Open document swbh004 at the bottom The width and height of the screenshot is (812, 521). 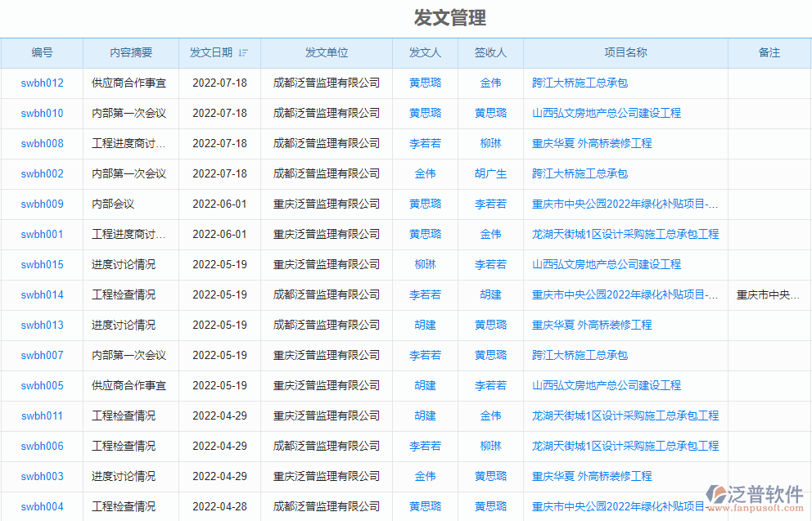pyautogui.click(x=41, y=506)
